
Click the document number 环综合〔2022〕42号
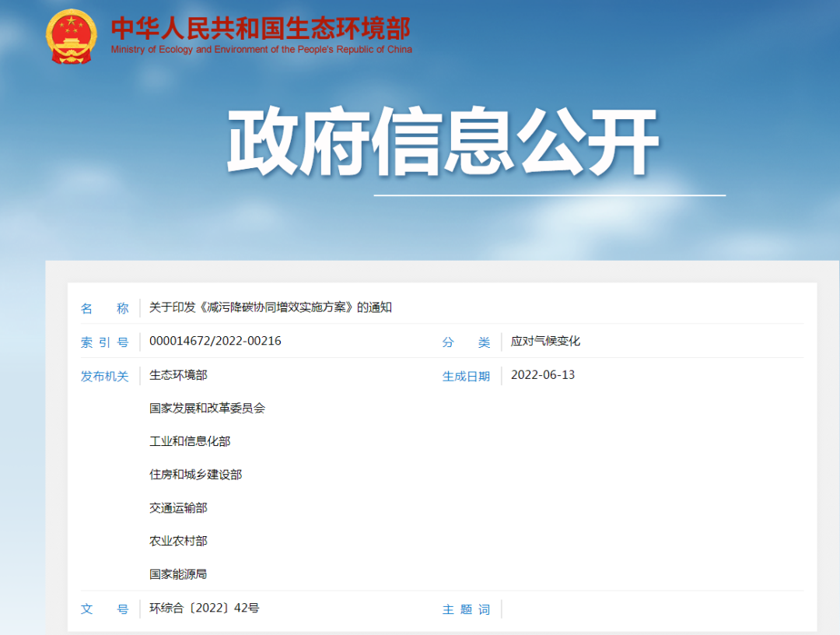click(205, 608)
